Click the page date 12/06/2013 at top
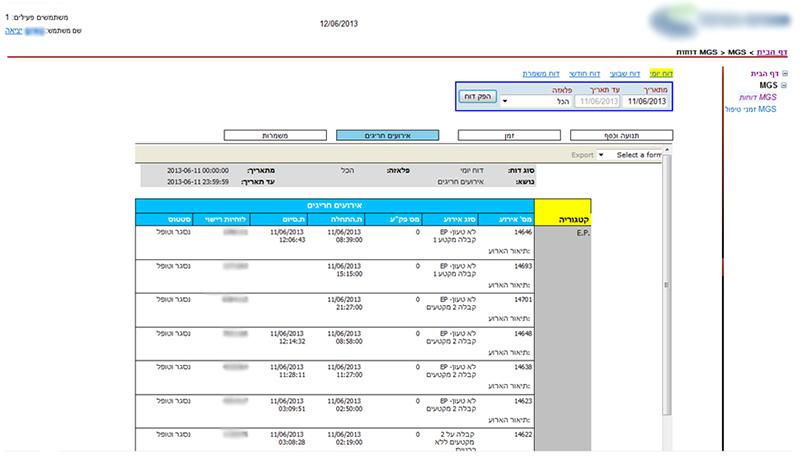 tap(339, 24)
